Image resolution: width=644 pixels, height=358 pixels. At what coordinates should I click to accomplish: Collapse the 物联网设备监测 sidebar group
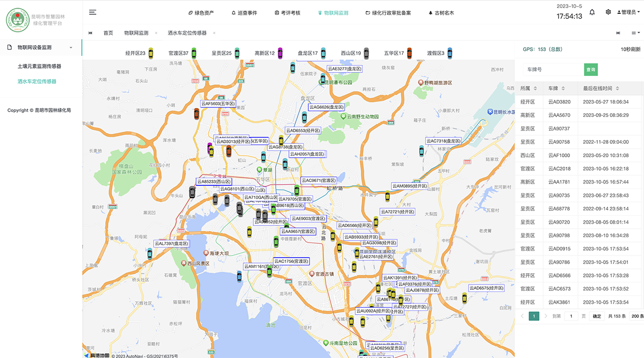(71, 48)
